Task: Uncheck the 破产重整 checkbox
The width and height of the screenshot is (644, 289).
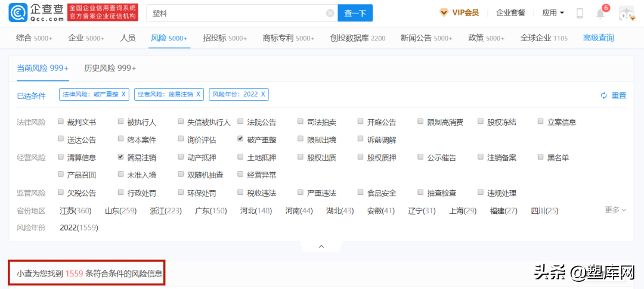Action: point(241,139)
